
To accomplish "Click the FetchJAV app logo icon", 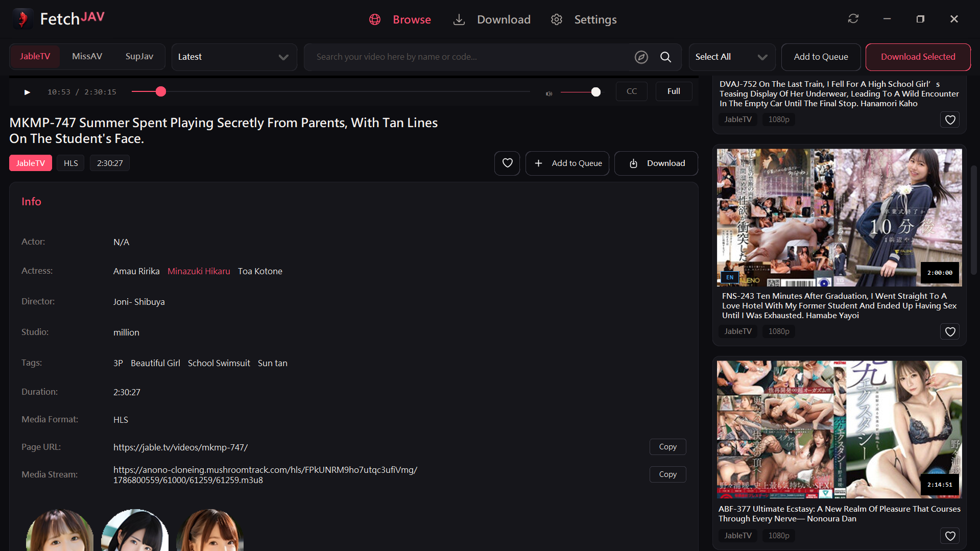I will coord(22,19).
